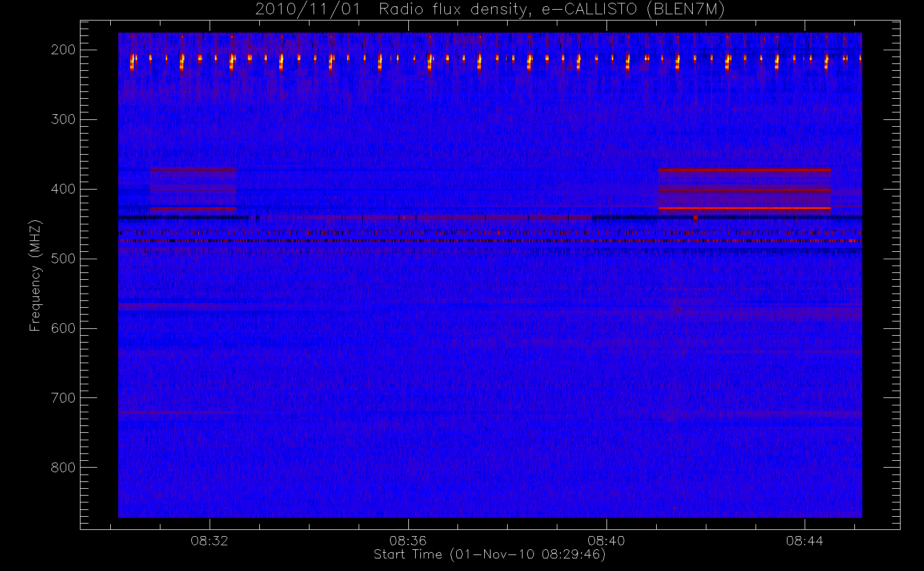924x571 pixels.
Task: Click the 08:40 time tick label
Action: tap(606, 541)
